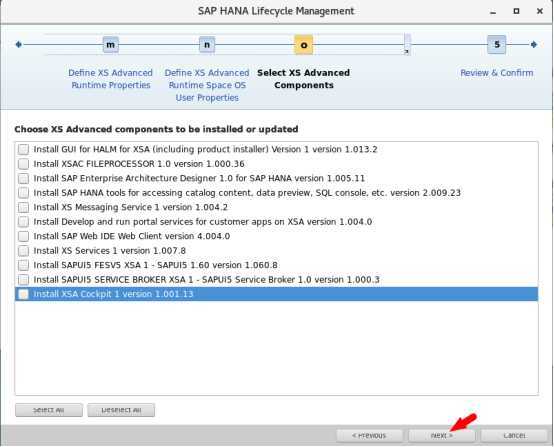Minimize the SAP HANA Lifecycle Management window
This screenshot has height=447, width=554.
click(493, 12)
